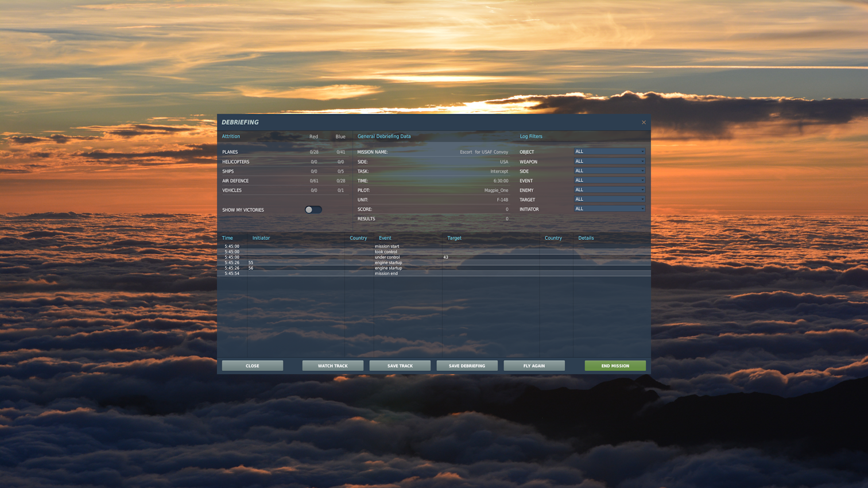Viewport: 868px width, 488px height.
Task: Click the Log Filters heading
Action: click(x=531, y=136)
